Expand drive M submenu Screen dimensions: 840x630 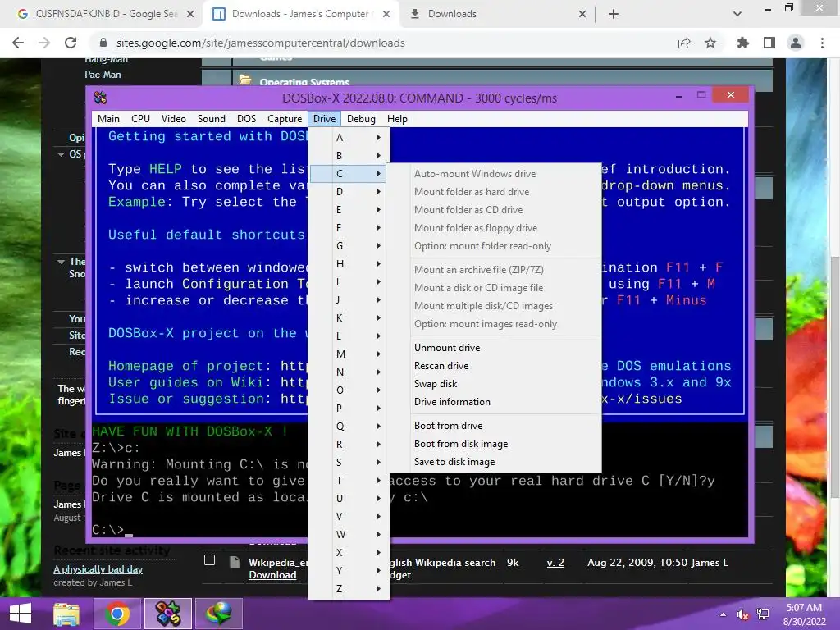click(x=349, y=354)
